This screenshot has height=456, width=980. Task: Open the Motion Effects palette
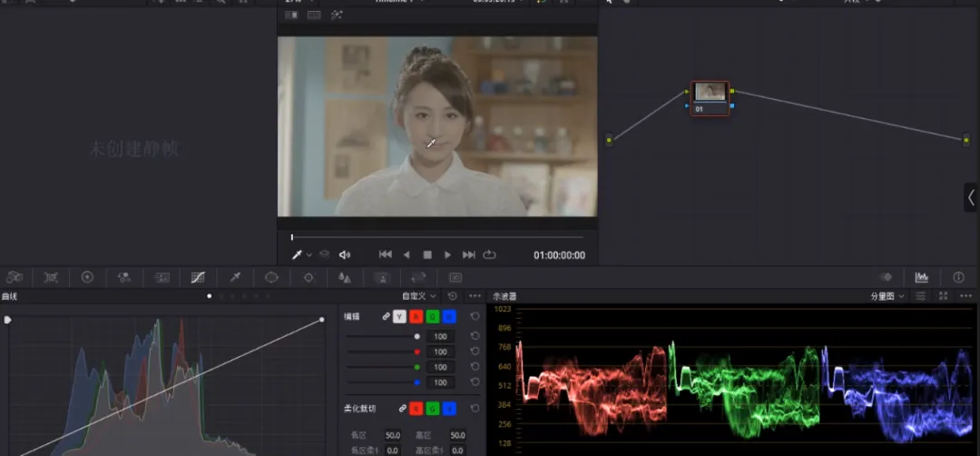[x=162, y=277]
